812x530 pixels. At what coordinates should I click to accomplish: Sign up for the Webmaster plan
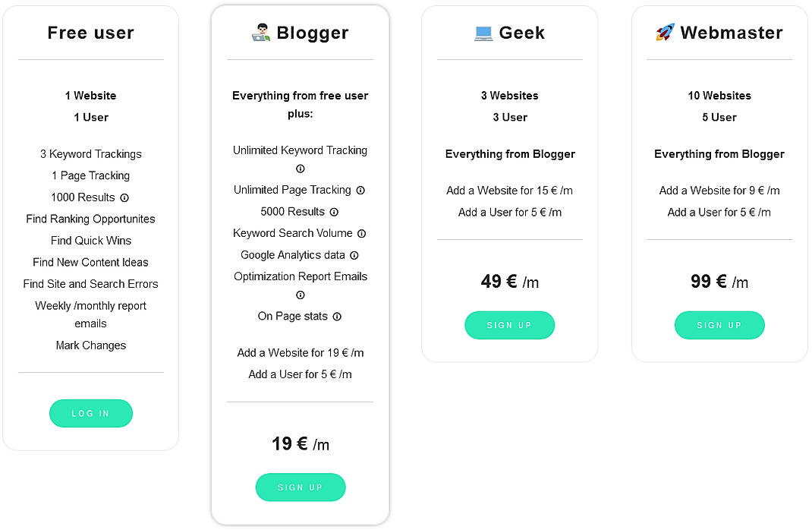pyautogui.click(x=719, y=324)
